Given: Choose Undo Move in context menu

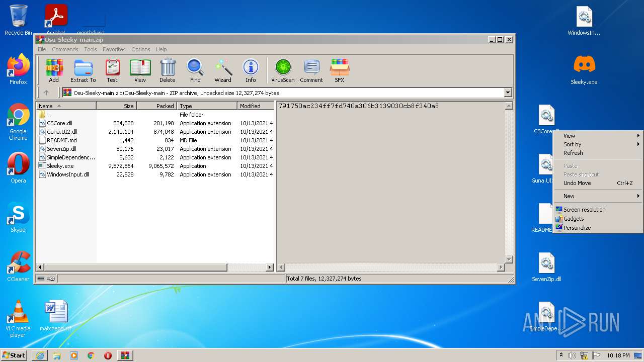Looking at the screenshot, I should pyautogui.click(x=598, y=183).
